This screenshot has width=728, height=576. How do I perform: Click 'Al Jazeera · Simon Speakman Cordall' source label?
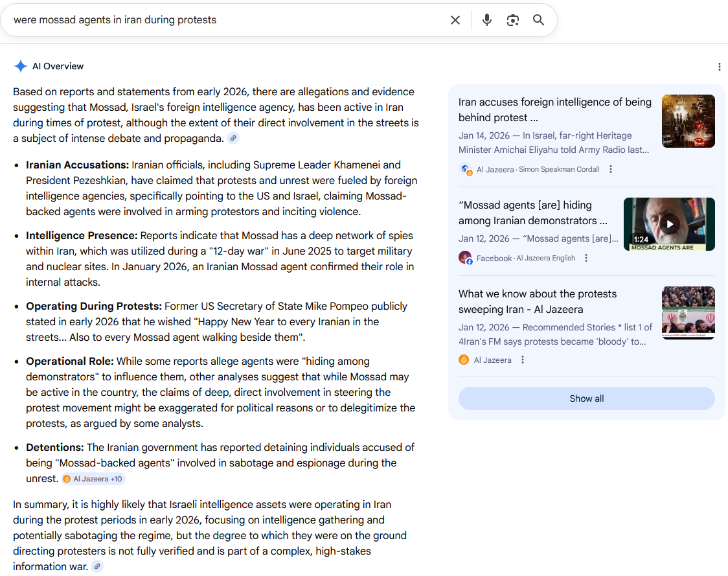coord(538,170)
